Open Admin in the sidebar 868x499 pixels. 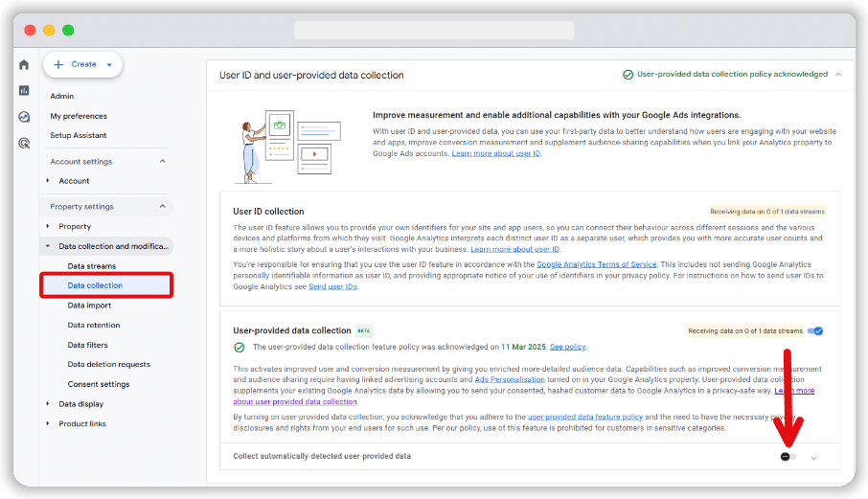click(62, 96)
